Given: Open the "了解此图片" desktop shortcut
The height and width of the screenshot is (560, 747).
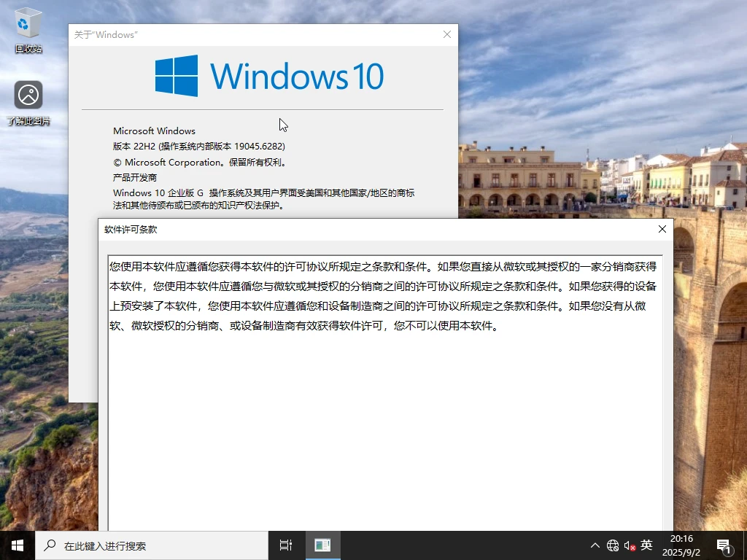Looking at the screenshot, I should [28, 95].
